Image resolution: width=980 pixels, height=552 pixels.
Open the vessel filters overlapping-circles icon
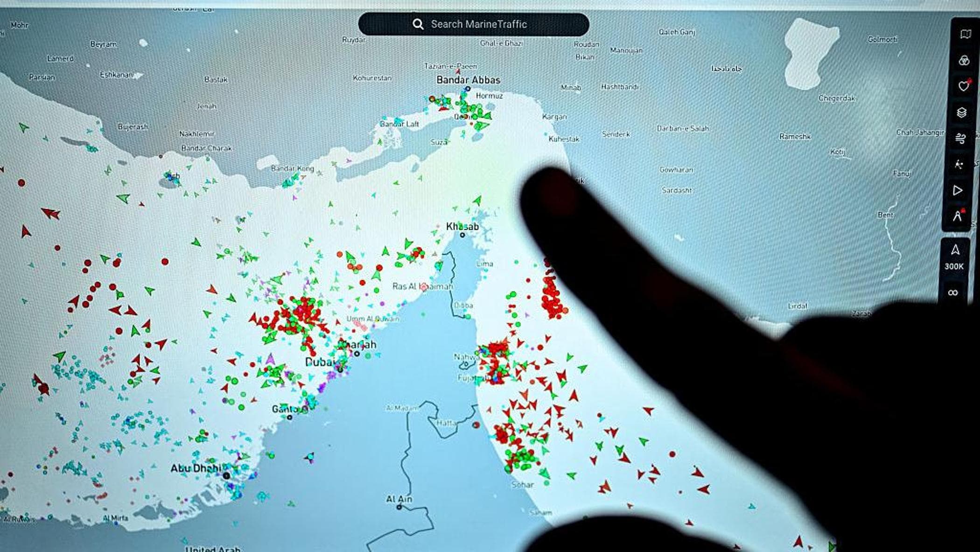[964, 60]
